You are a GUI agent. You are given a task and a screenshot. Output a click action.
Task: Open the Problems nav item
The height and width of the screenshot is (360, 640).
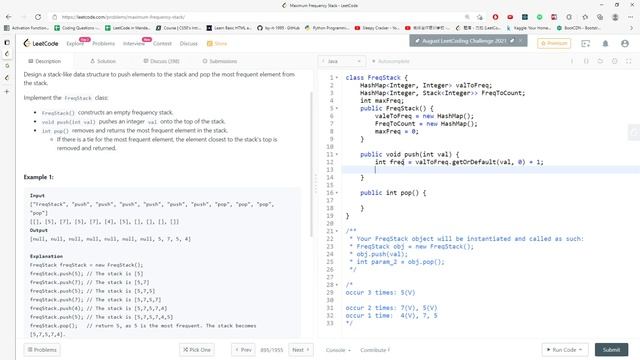(103, 43)
